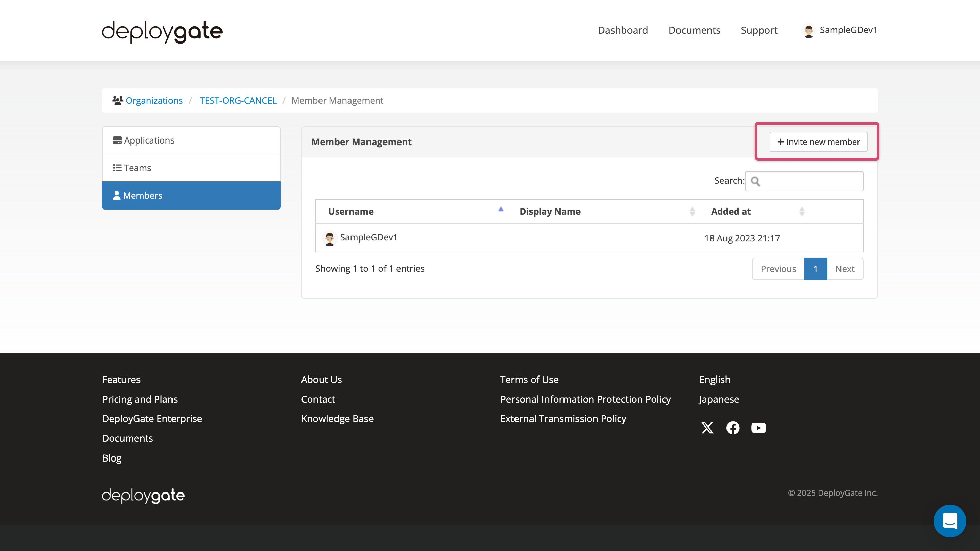Visit the Facebook page icon
This screenshot has height=551, width=980.
[733, 428]
